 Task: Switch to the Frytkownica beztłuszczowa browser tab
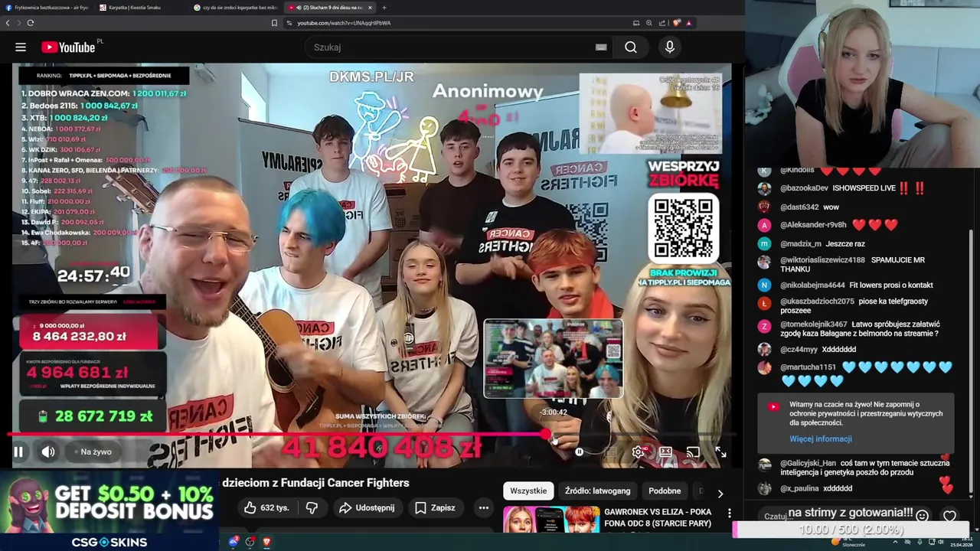[47, 8]
